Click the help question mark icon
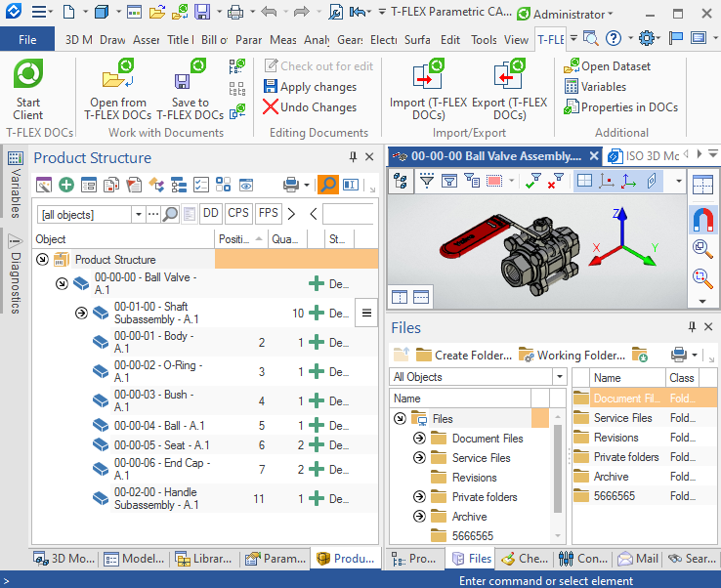 (x=613, y=38)
